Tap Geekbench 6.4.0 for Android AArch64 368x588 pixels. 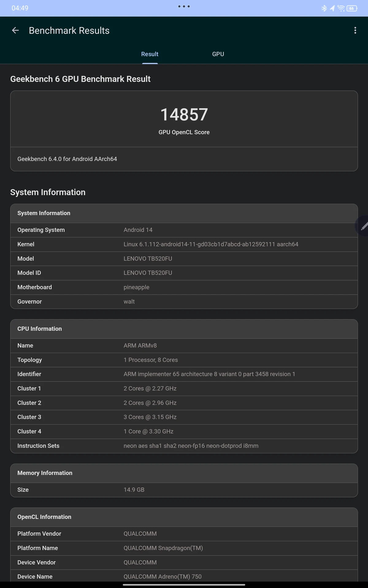point(67,159)
